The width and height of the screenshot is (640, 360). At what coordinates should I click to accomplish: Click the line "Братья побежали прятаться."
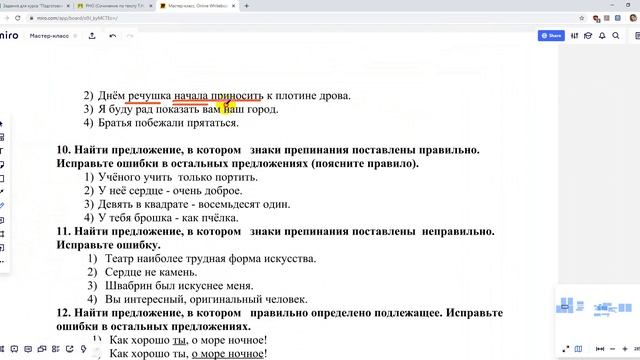click(168, 123)
